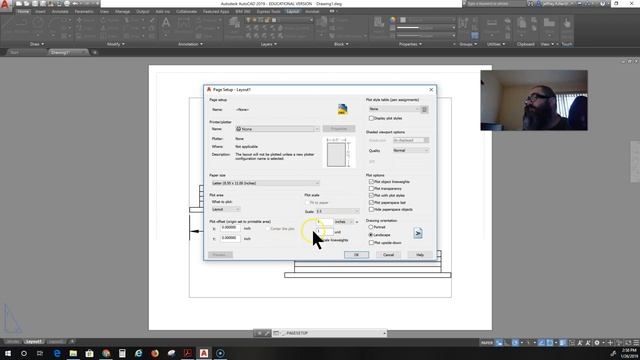Toggle Plot paperspace last checkbox
Screen dimensions: 640x360
[371, 202]
